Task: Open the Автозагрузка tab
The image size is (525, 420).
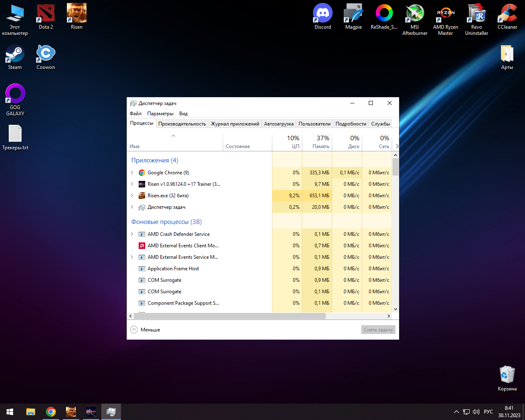Action: pos(278,124)
